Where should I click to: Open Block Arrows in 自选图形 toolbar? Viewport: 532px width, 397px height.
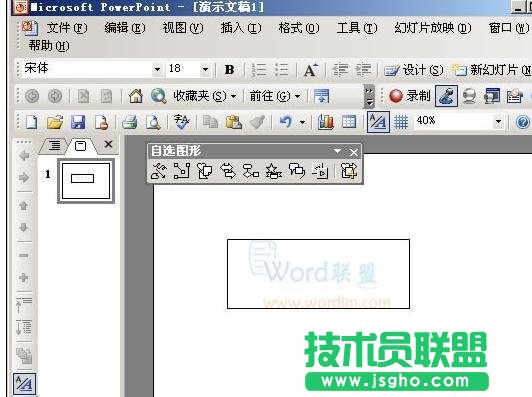point(228,171)
